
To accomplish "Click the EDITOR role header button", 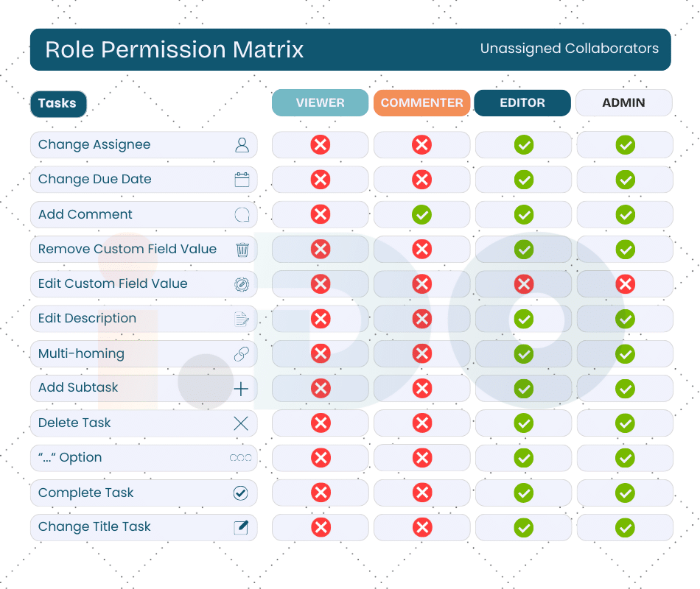I will point(522,103).
